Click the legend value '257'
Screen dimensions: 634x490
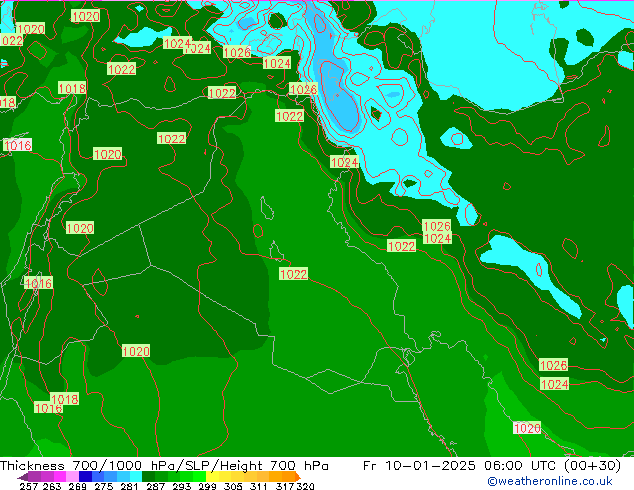(x=29, y=486)
